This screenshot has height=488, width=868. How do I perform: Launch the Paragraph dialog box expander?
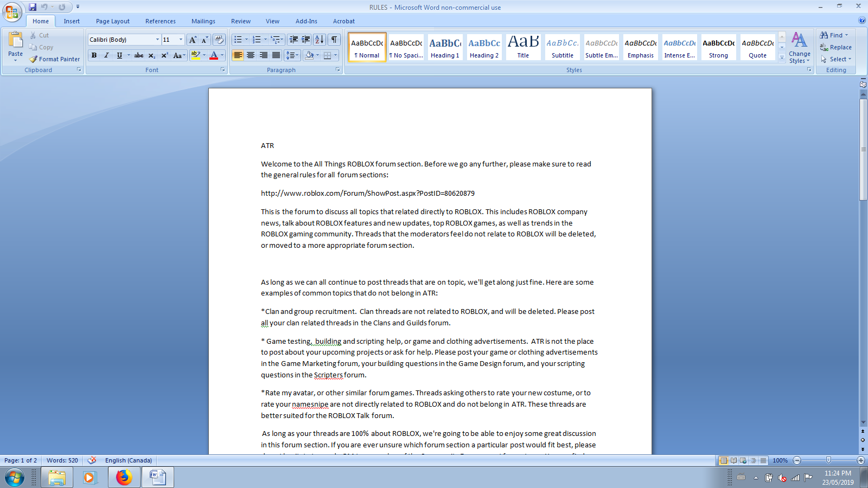(x=338, y=70)
